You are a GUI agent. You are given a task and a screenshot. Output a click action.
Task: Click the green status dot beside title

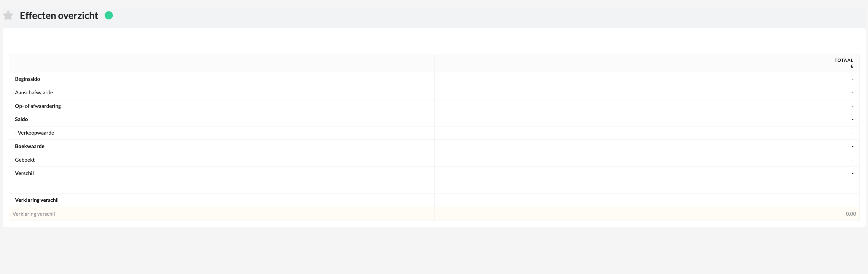pos(108,16)
